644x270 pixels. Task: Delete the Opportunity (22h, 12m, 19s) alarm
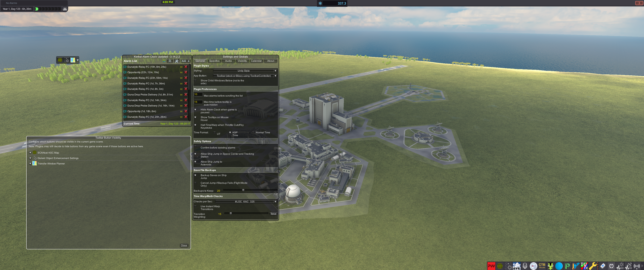186,72
